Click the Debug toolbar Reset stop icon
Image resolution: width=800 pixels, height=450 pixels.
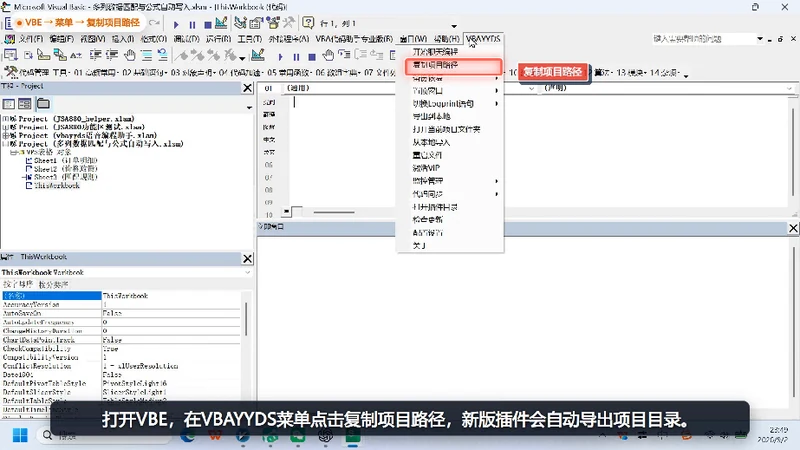tap(312, 57)
